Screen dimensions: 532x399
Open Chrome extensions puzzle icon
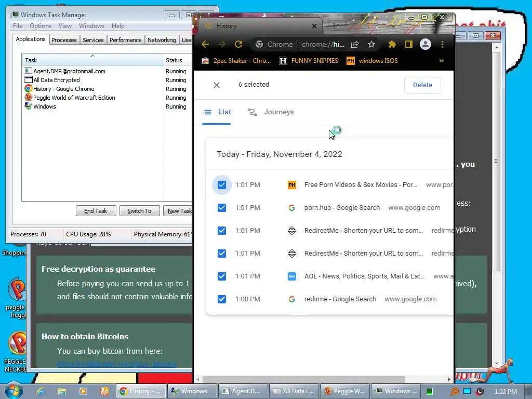[392, 44]
